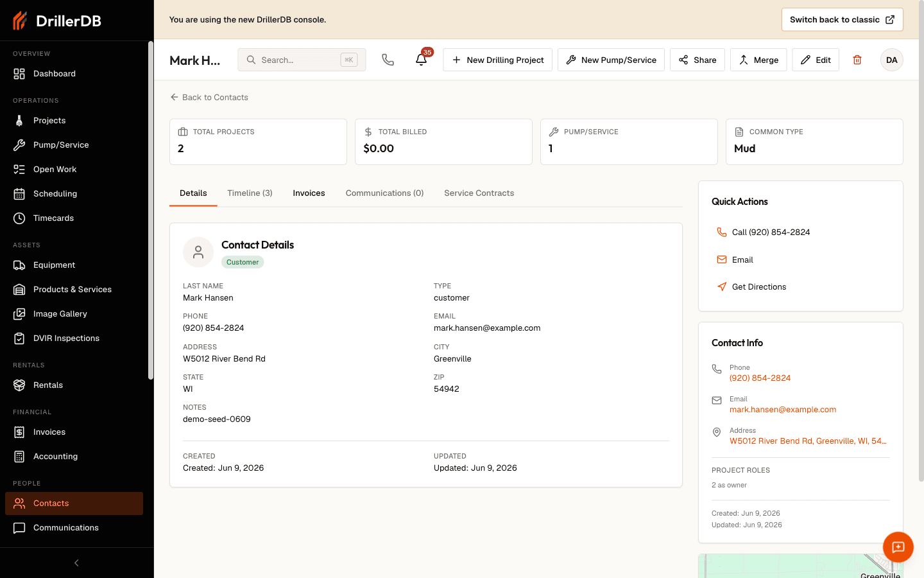924x578 pixels.
Task: Switch to the Timeline (3) tab
Action: (x=250, y=193)
